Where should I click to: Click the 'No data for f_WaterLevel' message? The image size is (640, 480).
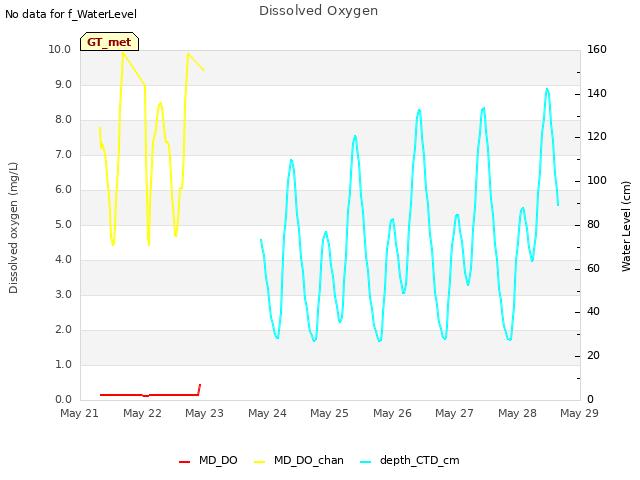pos(71,14)
